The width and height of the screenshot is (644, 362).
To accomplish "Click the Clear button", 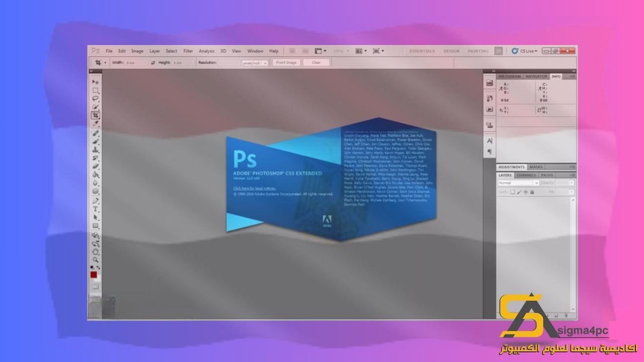I will (x=316, y=62).
